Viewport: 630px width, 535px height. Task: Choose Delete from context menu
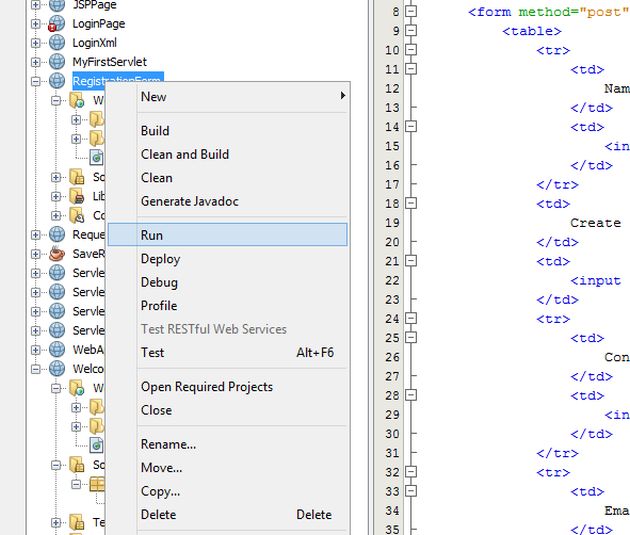pyautogui.click(x=228, y=515)
